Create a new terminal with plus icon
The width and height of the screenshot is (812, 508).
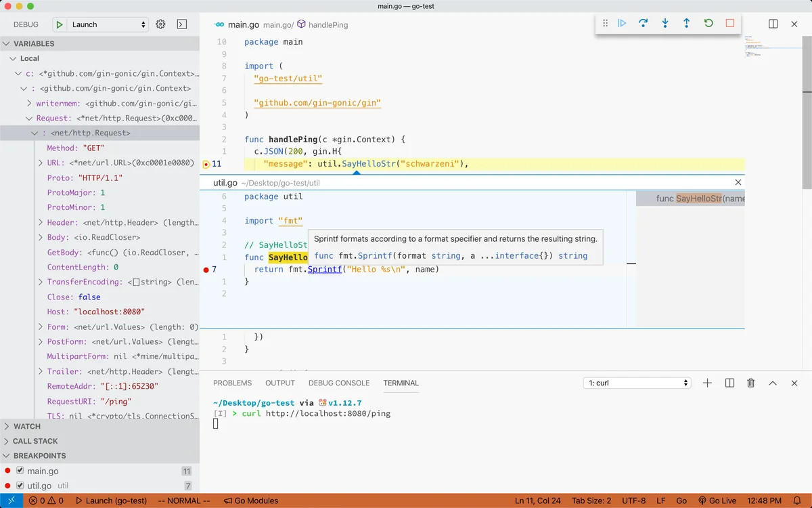click(707, 383)
